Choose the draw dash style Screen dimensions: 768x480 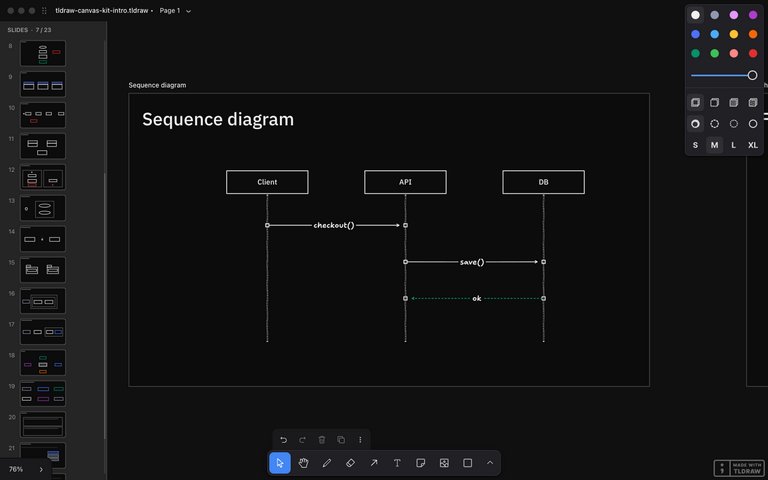coord(695,124)
